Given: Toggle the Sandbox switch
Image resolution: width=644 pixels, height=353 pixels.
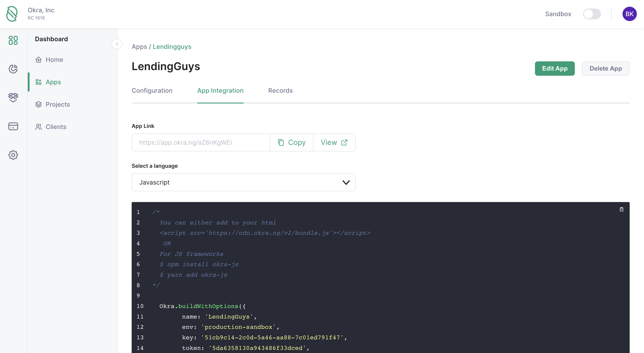Looking at the screenshot, I should 592,14.
